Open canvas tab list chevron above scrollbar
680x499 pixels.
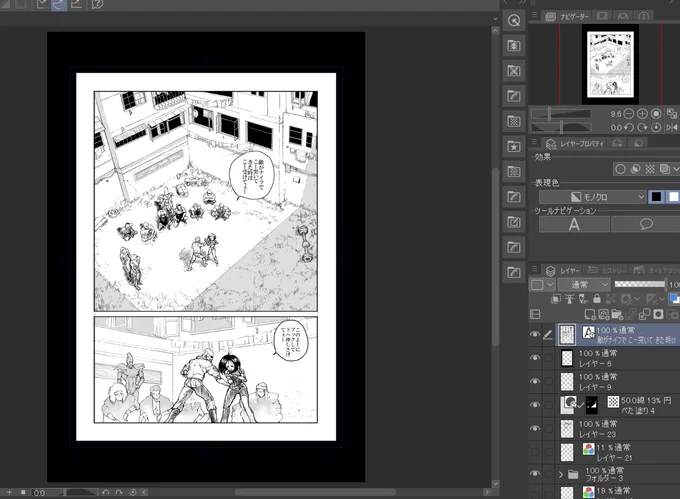[x=495, y=19]
